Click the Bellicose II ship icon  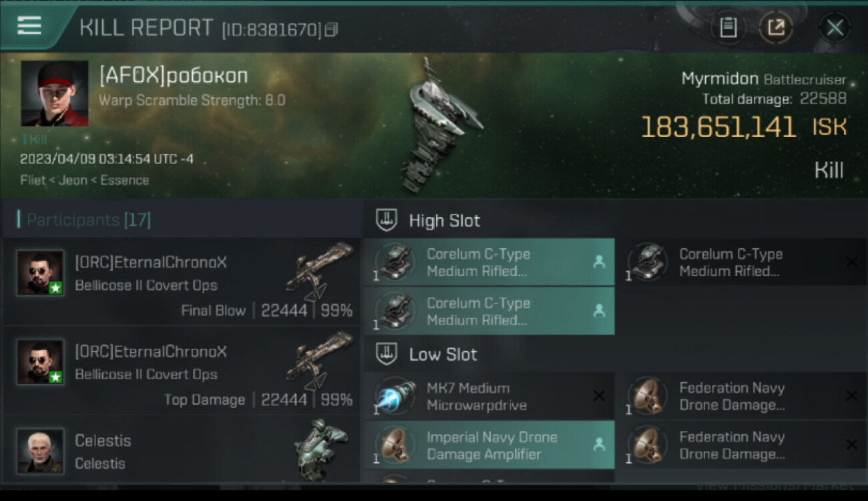coord(320,271)
